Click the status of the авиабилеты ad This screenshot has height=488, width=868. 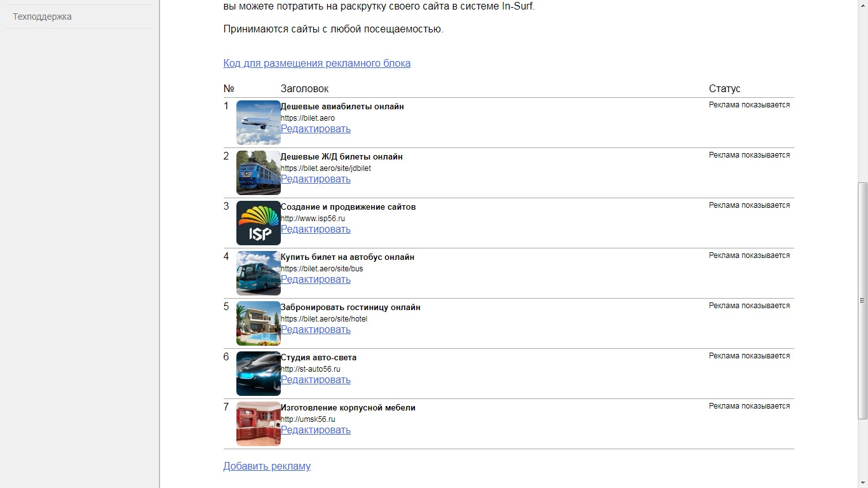click(x=750, y=105)
